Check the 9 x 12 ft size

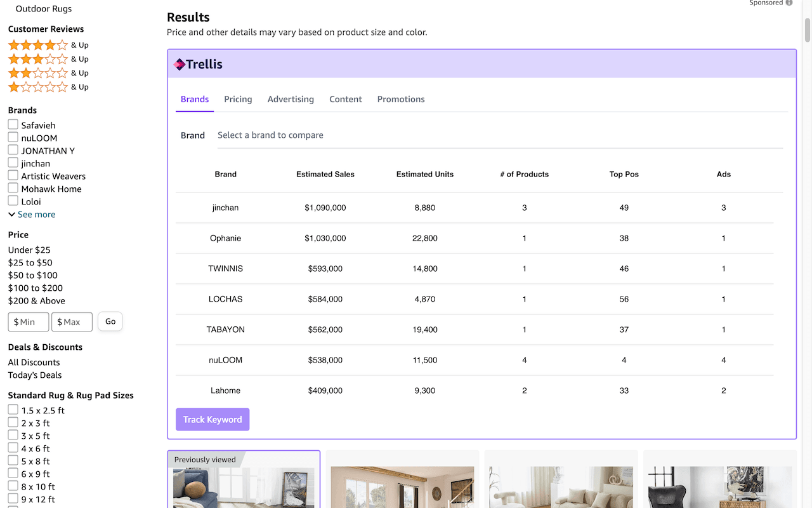pos(13,498)
